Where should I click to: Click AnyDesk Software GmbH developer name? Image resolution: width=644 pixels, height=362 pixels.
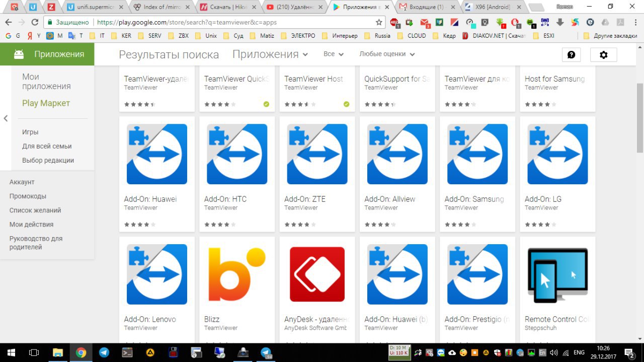point(315,328)
